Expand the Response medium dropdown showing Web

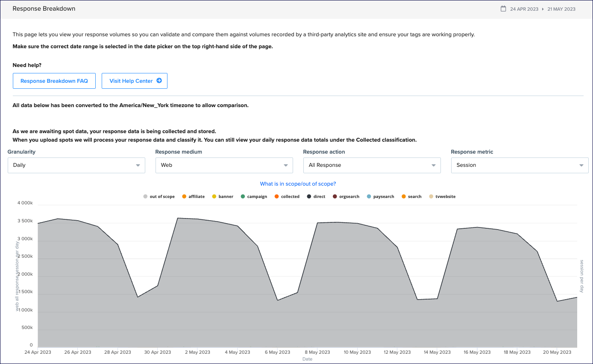(x=224, y=165)
